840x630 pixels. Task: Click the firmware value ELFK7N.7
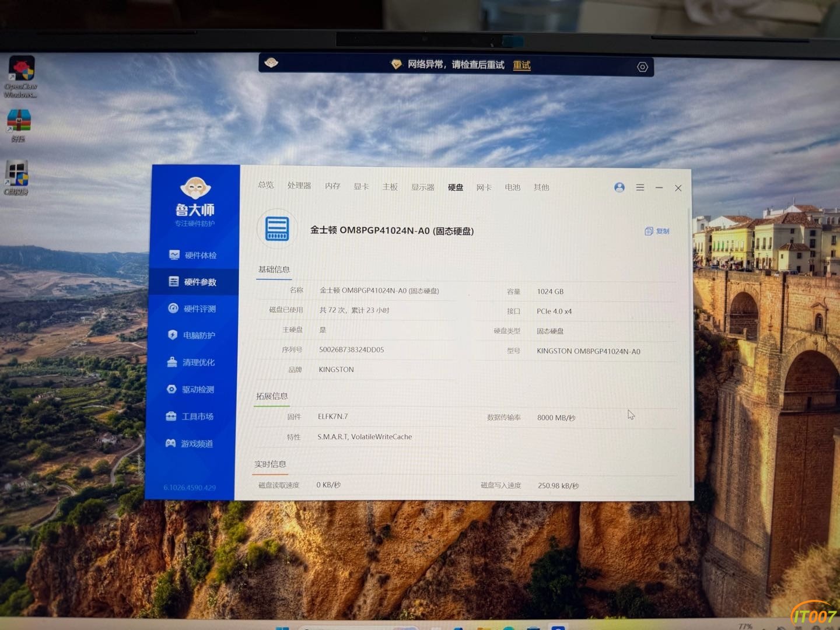pos(332,416)
